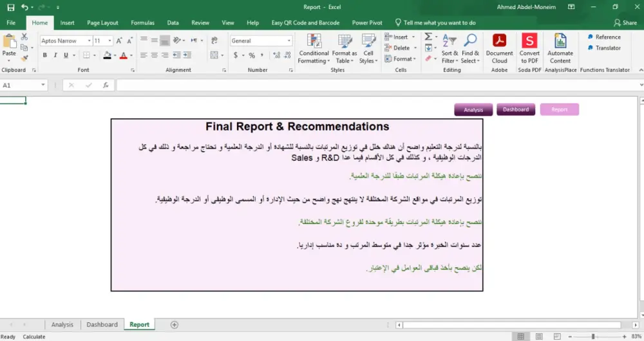
Task: Switch to the Dashboard sheet tab
Action: (102, 324)
